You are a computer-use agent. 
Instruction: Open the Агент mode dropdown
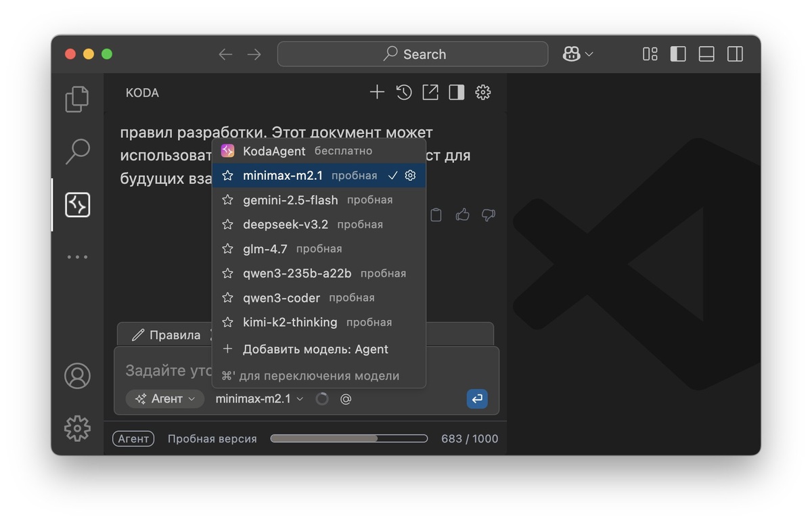pyautogui.click(x=165, y=399)
